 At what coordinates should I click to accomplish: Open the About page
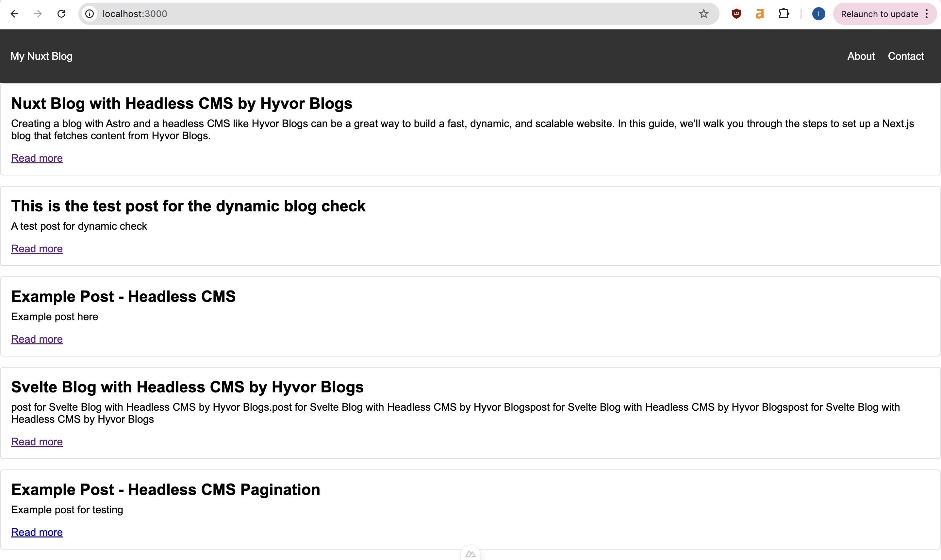[861, 56]
